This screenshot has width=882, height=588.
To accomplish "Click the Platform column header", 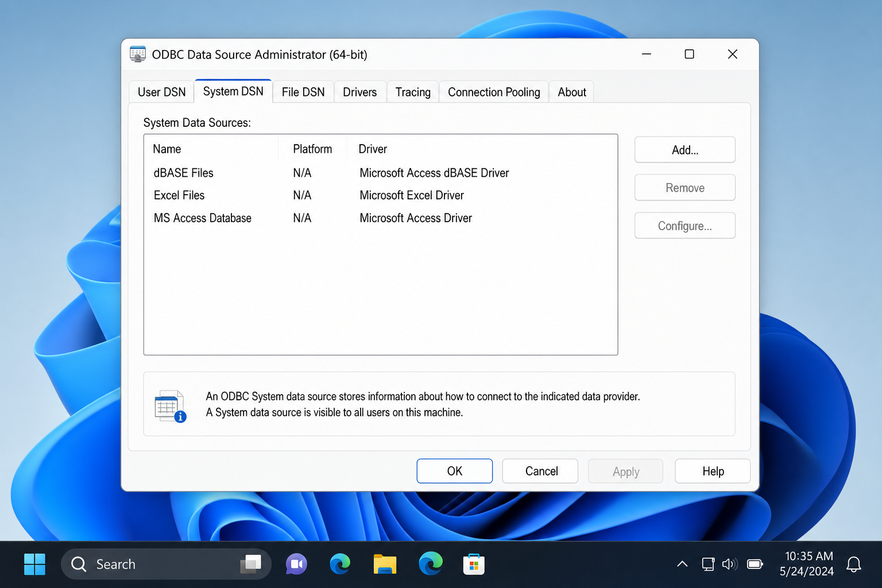I will pos(312,149).
